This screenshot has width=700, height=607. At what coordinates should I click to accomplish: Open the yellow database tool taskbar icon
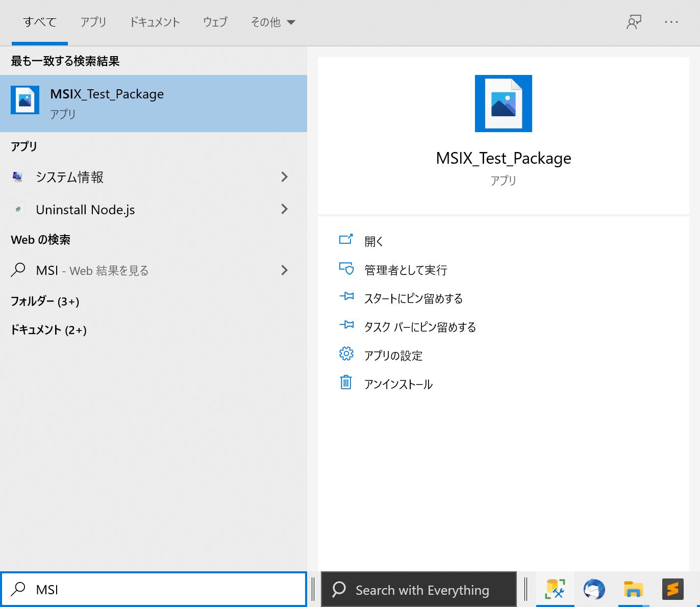click(x=555, y=589)
